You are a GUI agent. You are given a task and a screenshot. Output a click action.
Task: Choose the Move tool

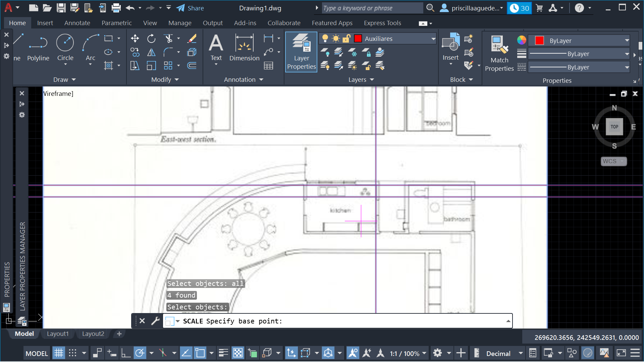(135, 39)
